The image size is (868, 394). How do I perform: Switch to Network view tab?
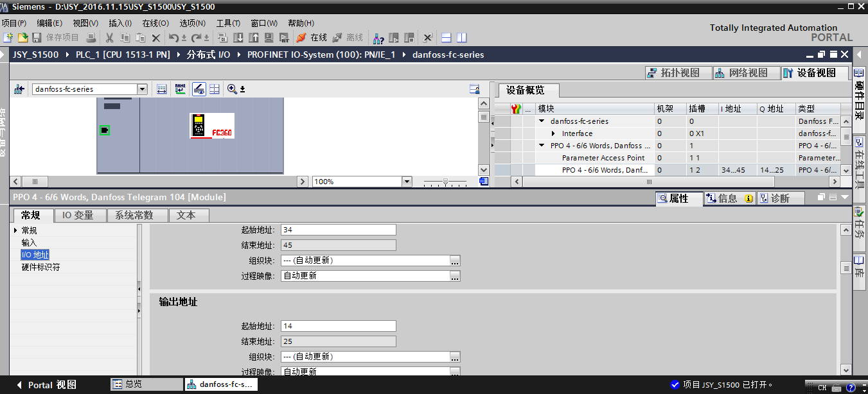(x=746, y=73)
